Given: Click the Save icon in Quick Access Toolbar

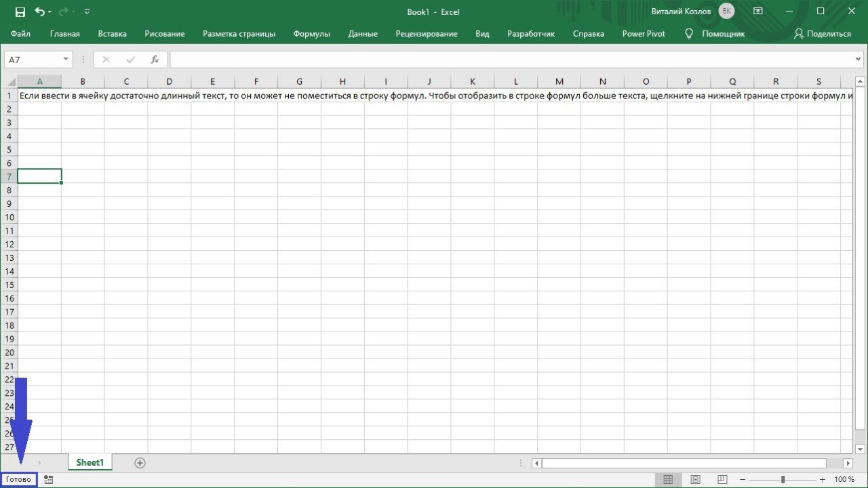Looking at the screenshot, I should [20, 12].
